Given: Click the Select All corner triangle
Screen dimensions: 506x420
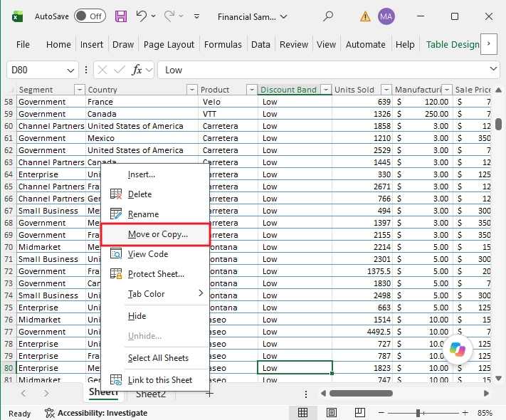Looking at the screenshot, I should coord(11,90).
